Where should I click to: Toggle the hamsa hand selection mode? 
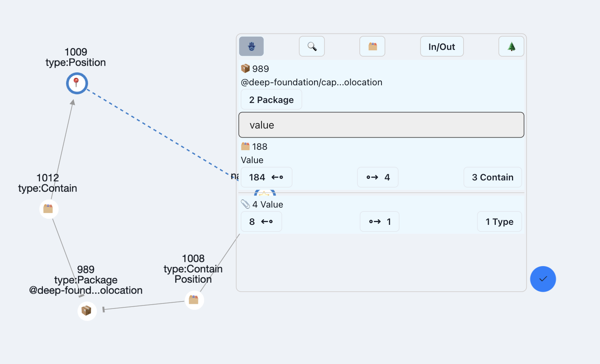(x=251, y=46)
